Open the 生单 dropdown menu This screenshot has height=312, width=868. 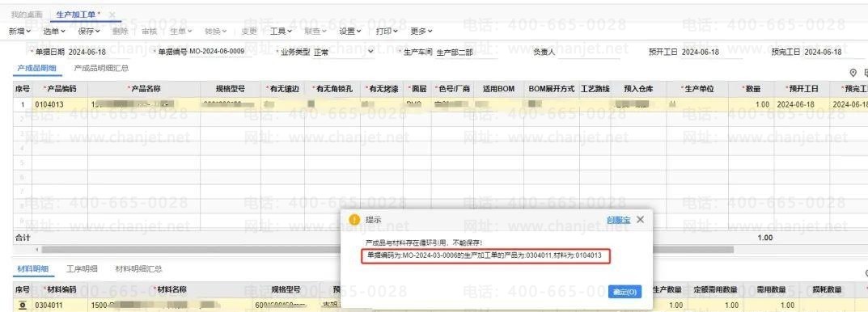pos(181,32)
